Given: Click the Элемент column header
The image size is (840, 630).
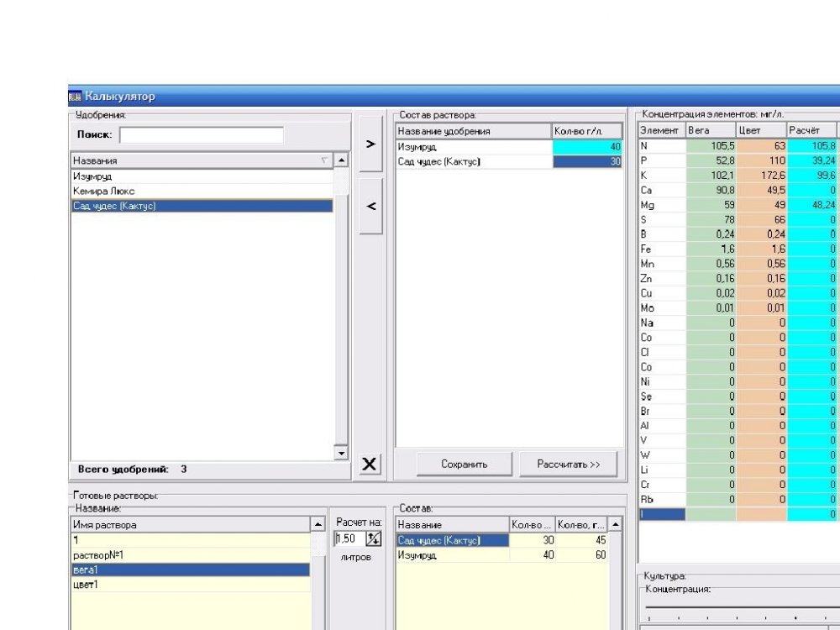Looking at the screenshot, I should 662,130.
